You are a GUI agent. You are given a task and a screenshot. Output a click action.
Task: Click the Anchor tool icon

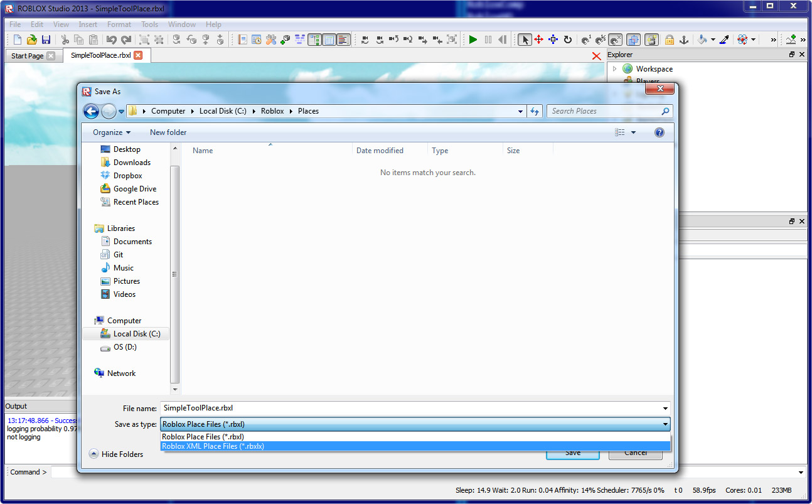[684, 40]
